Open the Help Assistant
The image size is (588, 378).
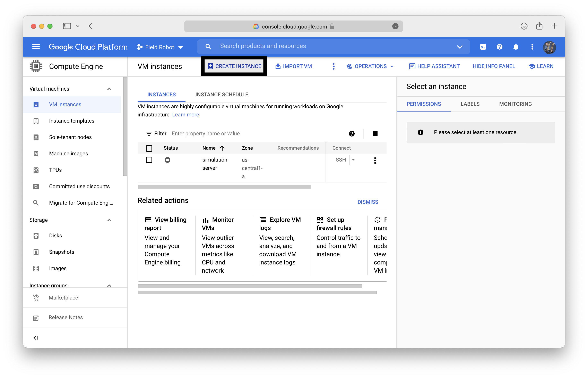(434, 66)
